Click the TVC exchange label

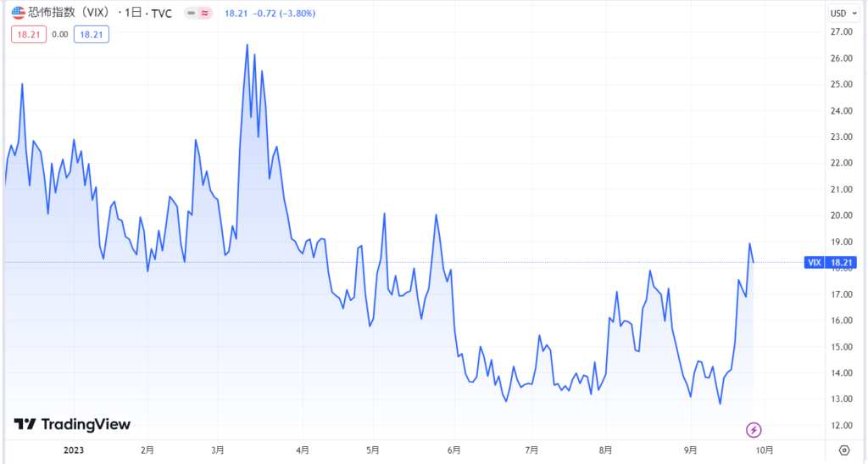point(162,14)
